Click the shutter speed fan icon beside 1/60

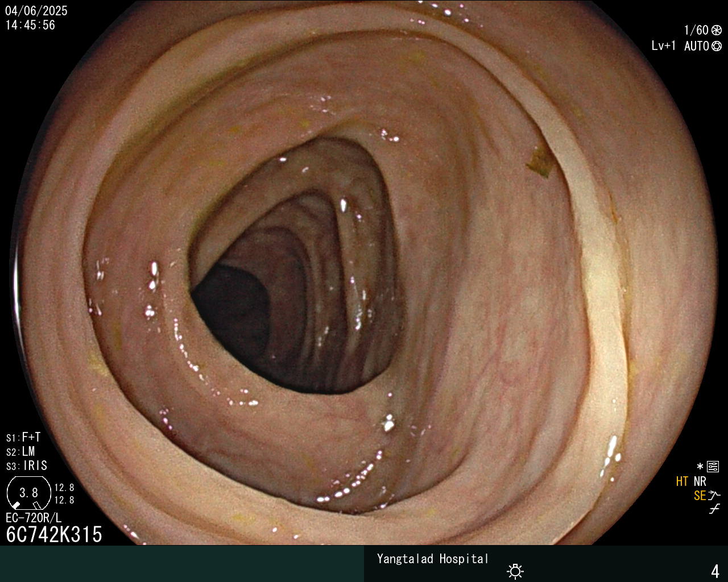click(717, 30)
